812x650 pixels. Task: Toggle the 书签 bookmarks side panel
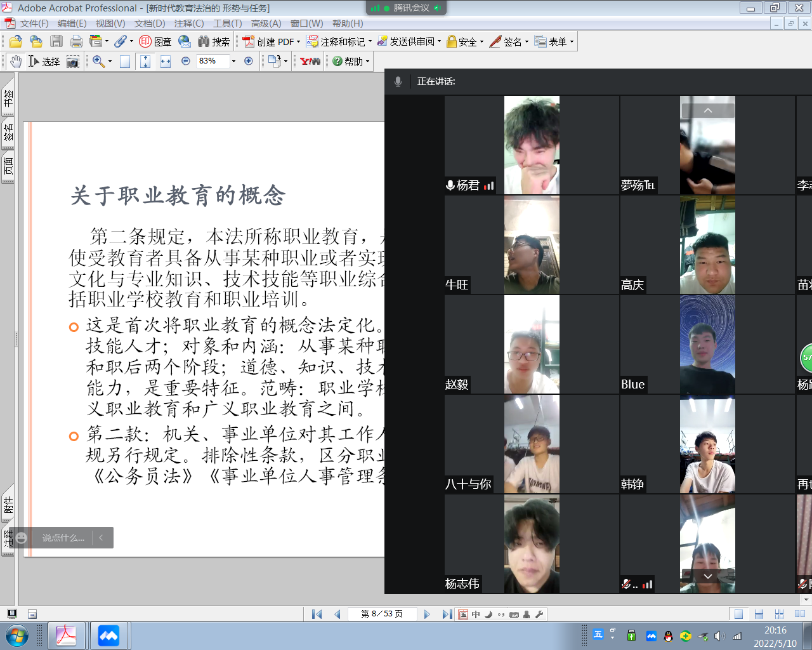pyautogui.click(x=8, y=98)
